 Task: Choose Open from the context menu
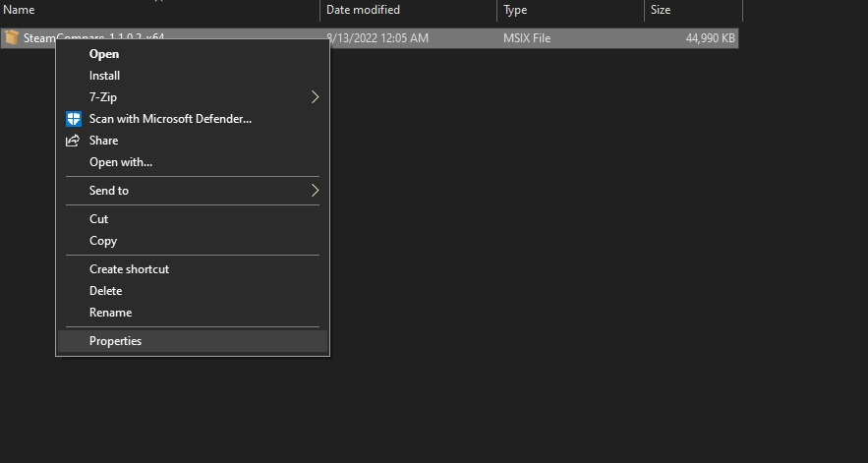pos(193,54)
